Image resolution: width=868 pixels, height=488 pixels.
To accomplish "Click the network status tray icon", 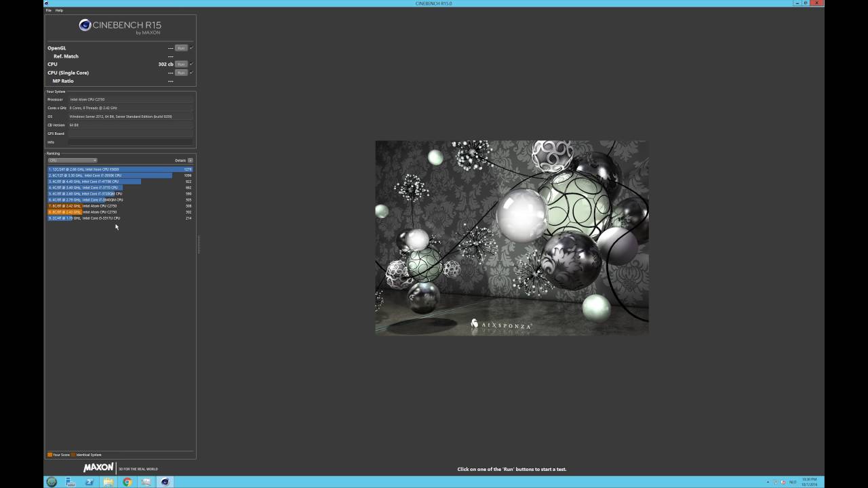I will [x=783, y=482].
